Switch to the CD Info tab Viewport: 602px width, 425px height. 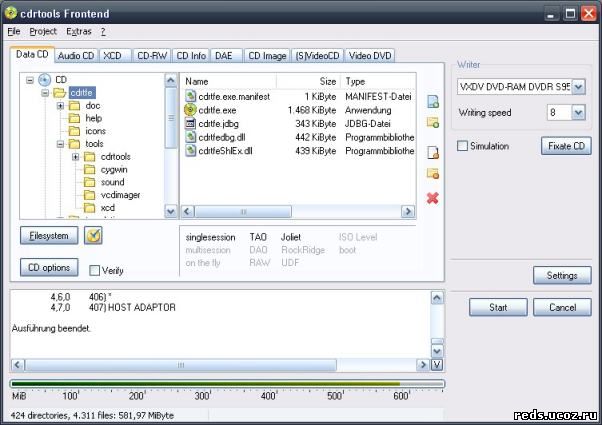coord(191,56)
